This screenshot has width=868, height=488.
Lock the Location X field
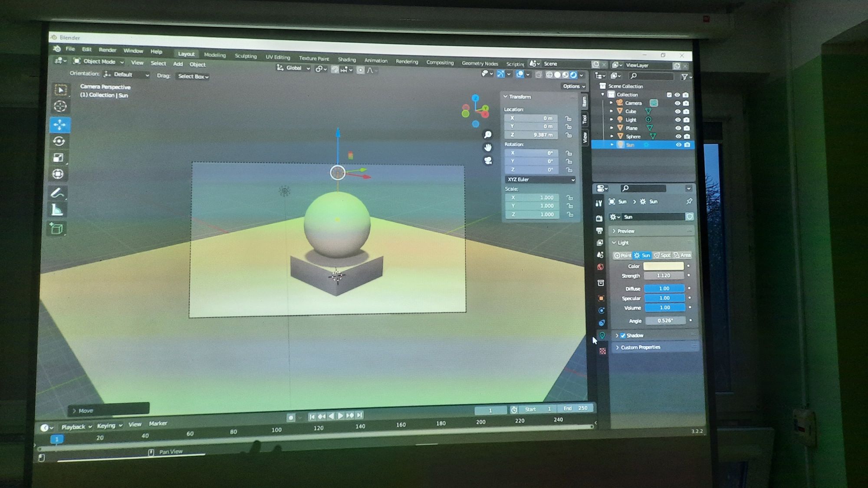tap(568, 118)
